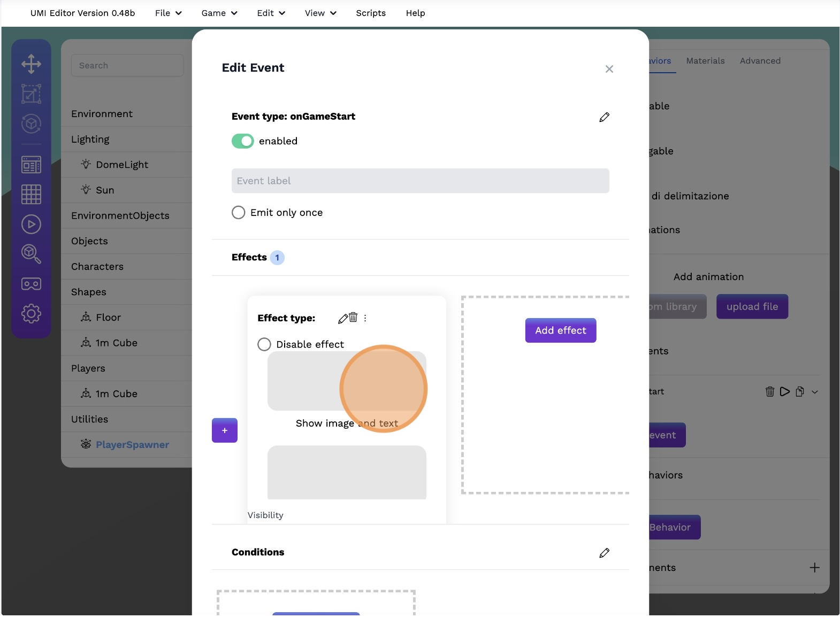Expand the Game menu dropdown
840x618 pixels.
(219, 13)
